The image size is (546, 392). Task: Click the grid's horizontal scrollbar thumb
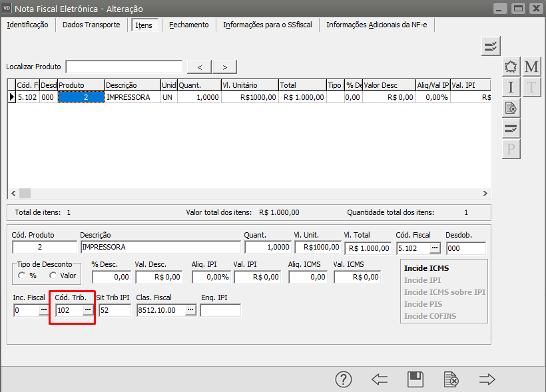[x=25, y=193]
